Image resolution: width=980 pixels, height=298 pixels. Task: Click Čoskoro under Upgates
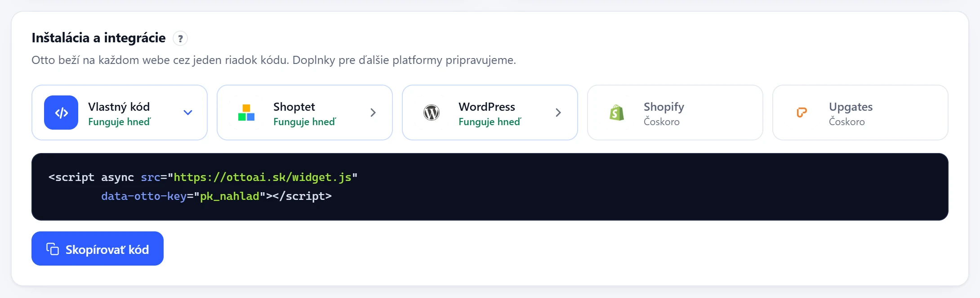point(847,122)
